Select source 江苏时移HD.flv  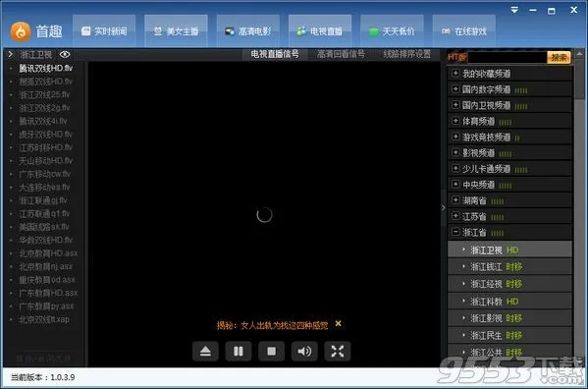[x=46, y=147]
